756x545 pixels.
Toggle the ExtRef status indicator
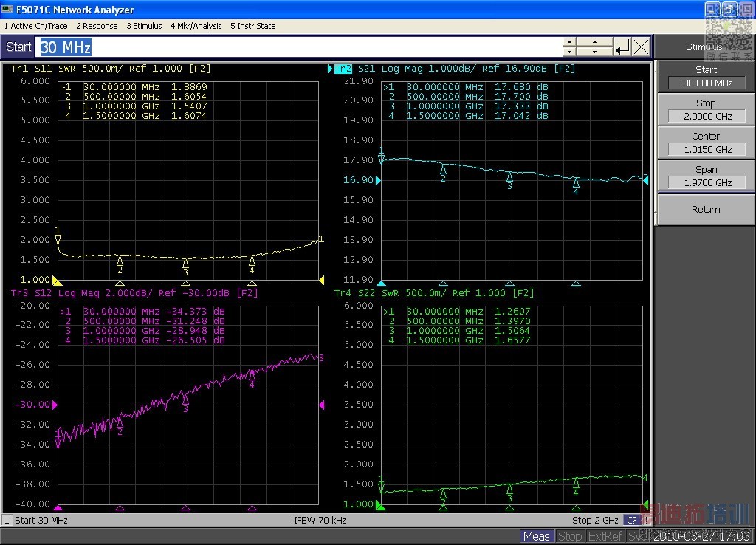point(604,536)
